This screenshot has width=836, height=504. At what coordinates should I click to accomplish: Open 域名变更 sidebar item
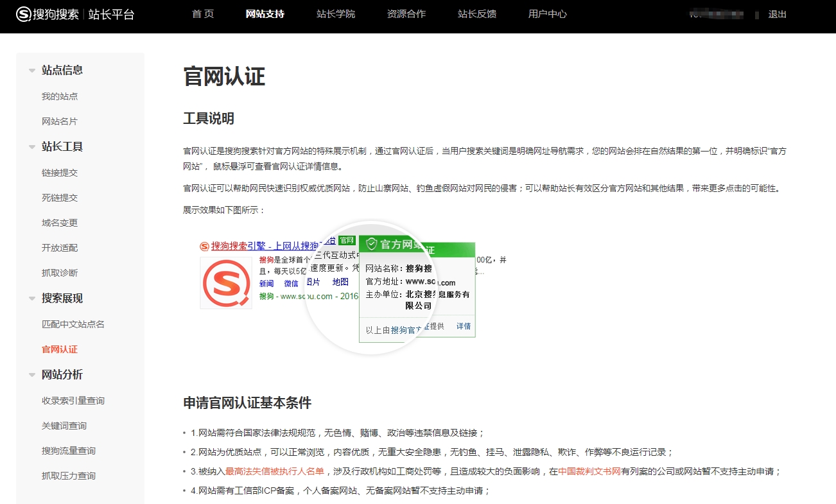click(x=60, y=223)
